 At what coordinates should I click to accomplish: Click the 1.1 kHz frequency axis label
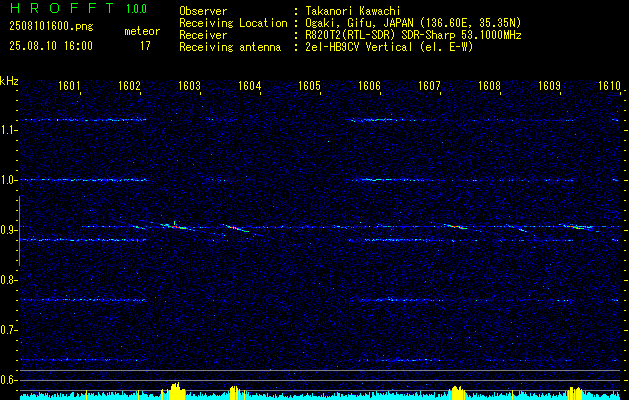[8, 130]
